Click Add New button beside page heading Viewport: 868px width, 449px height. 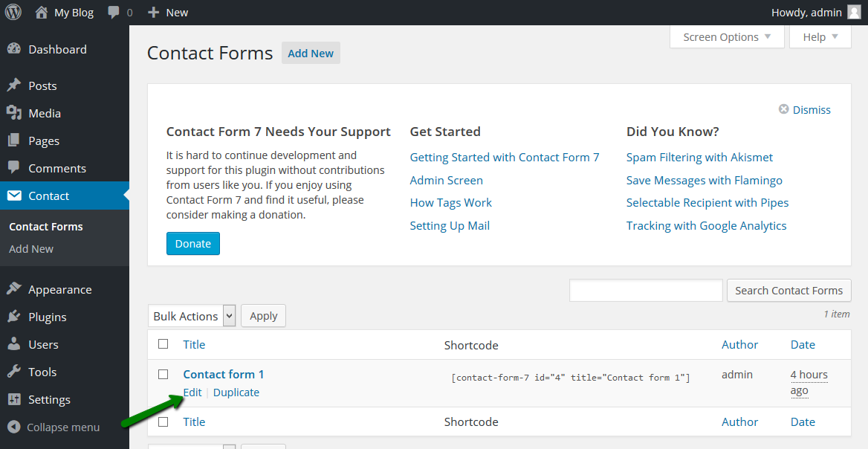point(311,53)
